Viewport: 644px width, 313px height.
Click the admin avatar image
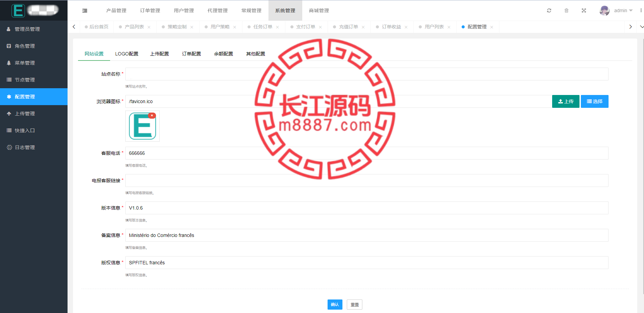(x=604, y=10)
